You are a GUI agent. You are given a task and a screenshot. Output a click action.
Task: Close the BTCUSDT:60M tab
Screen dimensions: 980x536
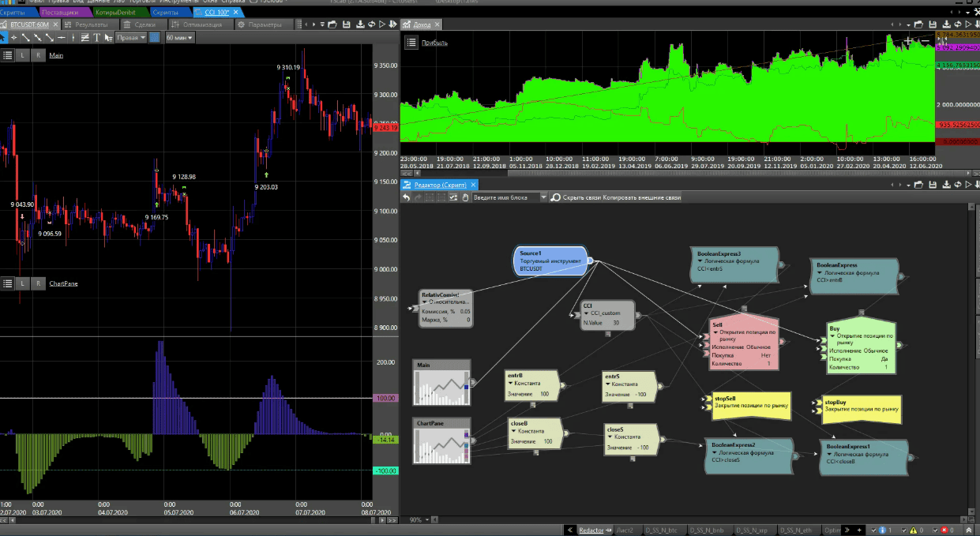click(x=55, y=24)
